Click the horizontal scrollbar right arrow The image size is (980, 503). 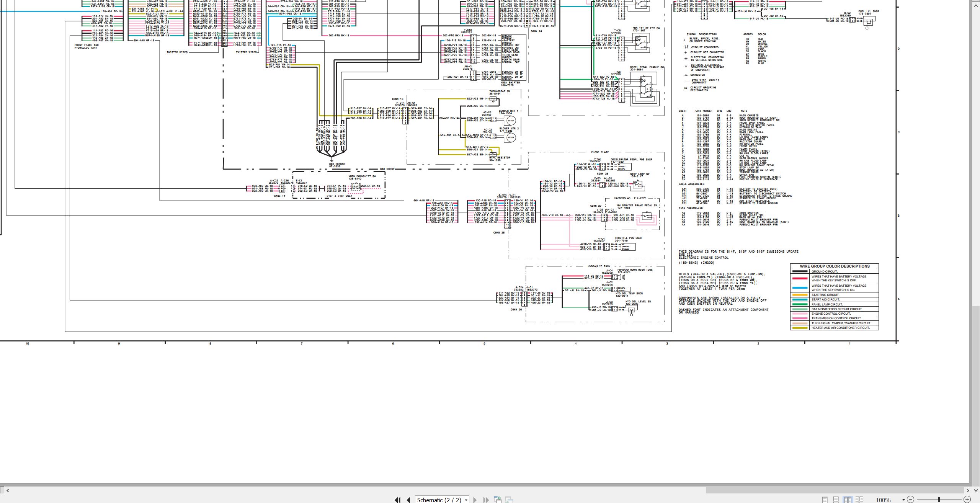pos(968,490)
